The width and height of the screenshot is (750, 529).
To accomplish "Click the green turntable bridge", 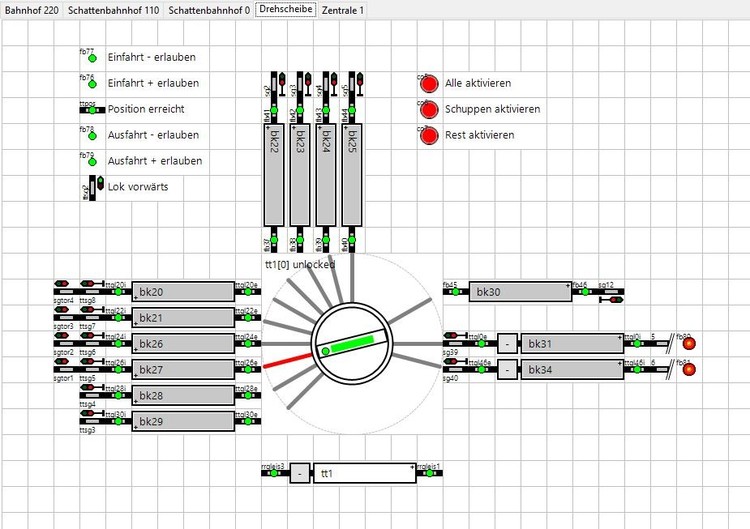I will tap(352, 344).
